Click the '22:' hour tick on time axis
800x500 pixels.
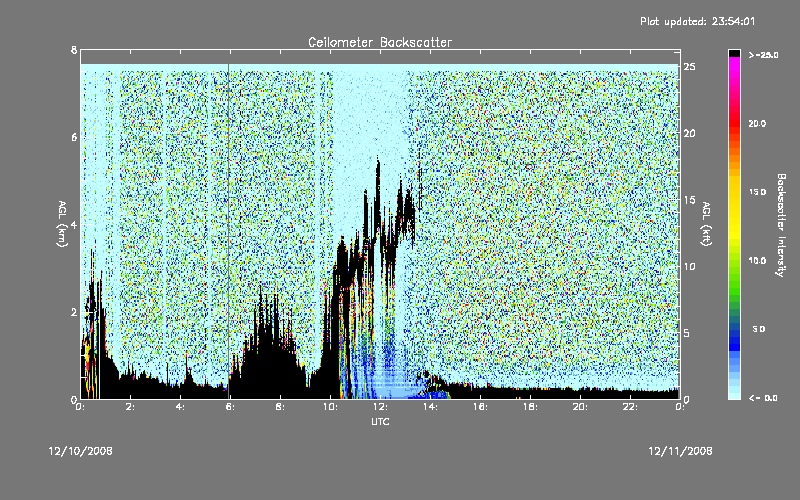630,407
